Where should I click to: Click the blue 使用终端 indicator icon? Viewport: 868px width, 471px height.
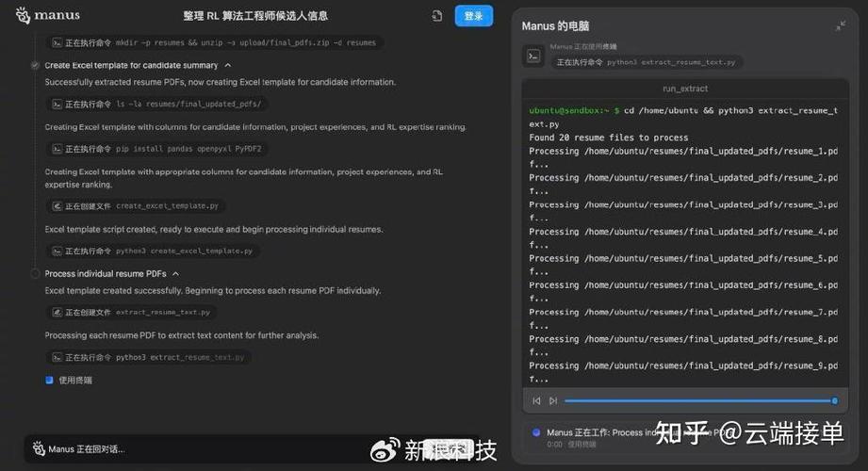[49, 381]
